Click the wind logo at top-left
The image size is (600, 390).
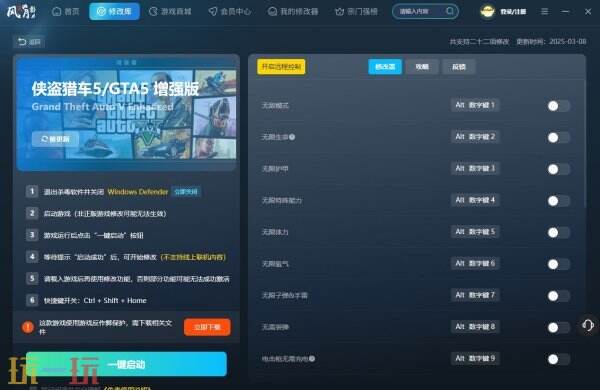(x=21, y=11)
